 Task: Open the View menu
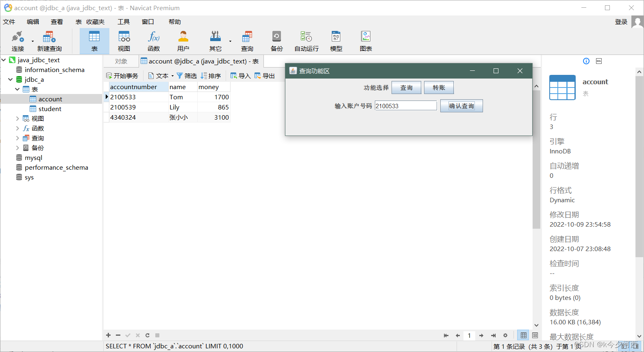click(57, 22)
